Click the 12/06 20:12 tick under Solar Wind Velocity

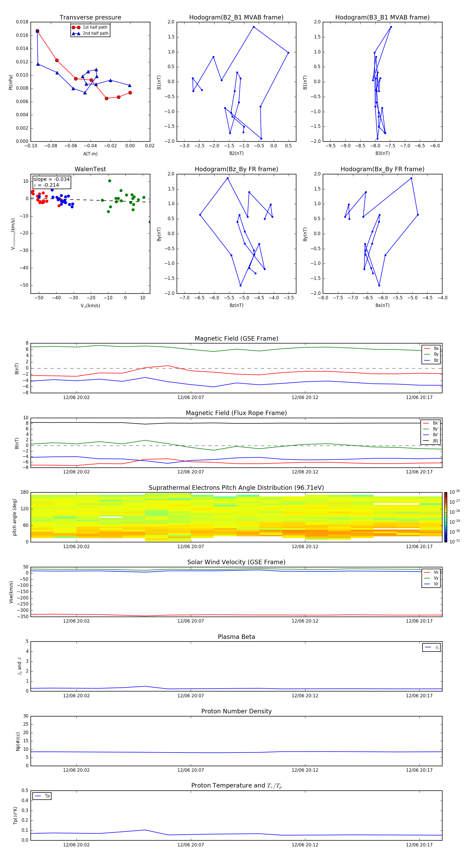point(305,621)
